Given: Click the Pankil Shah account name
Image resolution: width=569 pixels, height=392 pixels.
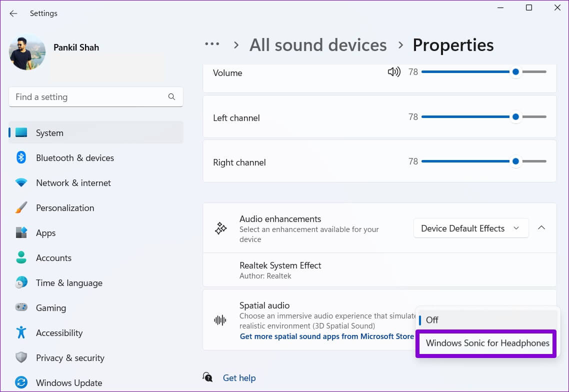Looking at the screenshot, I should (76, 47).
